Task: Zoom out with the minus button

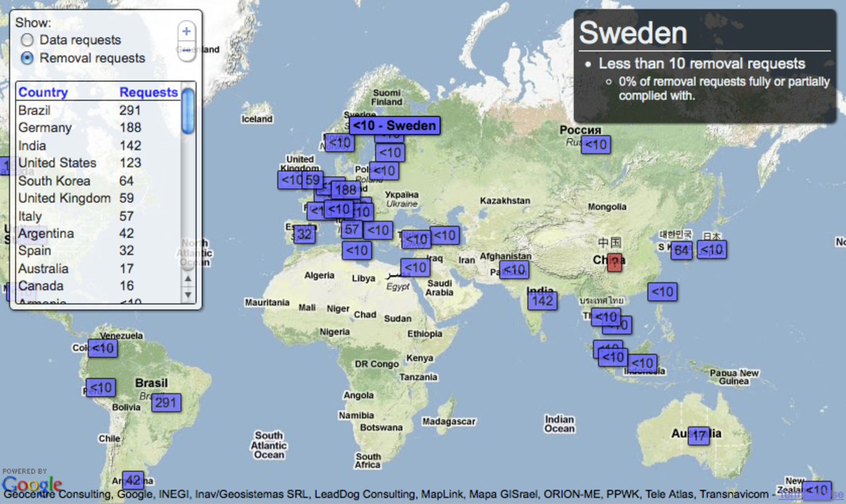Action: [x=187, y=50]
